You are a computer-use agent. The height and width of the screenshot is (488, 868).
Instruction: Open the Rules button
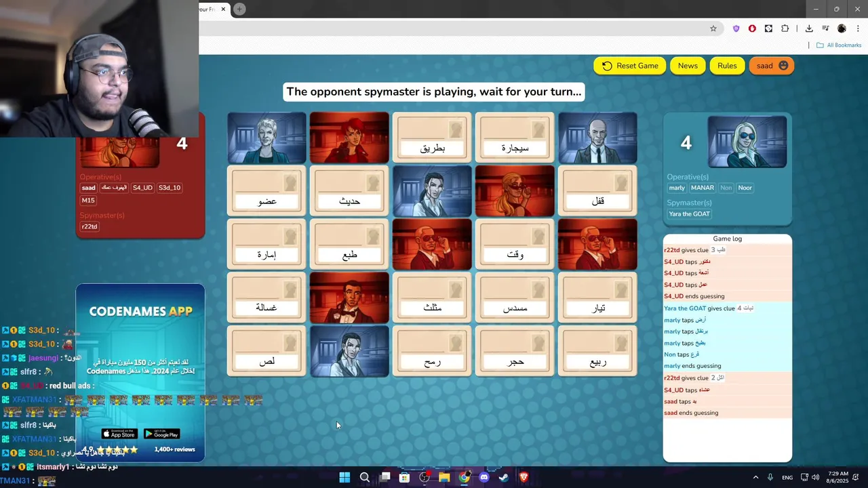point(727,66)
